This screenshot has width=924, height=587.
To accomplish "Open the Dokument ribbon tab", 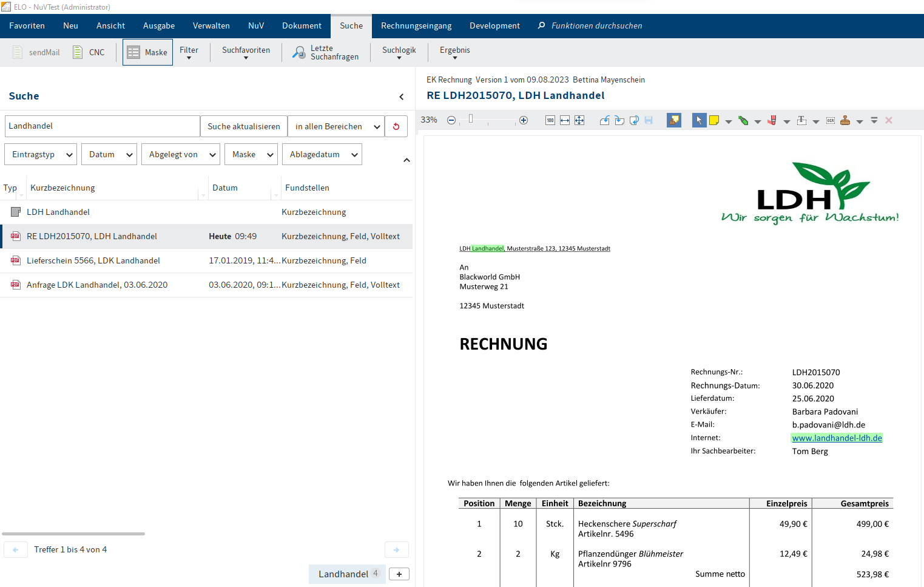I will pyautogui.click(x=302, y=25).
